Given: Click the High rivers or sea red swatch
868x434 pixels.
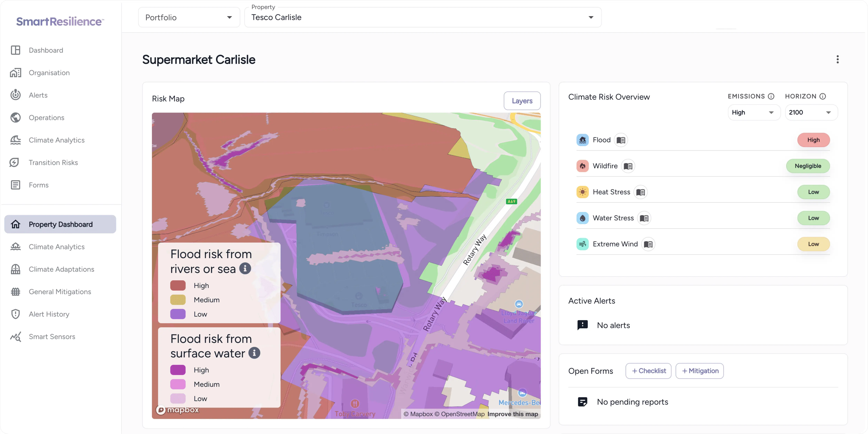Looking at the screenshot, I should tap(178, 285).
